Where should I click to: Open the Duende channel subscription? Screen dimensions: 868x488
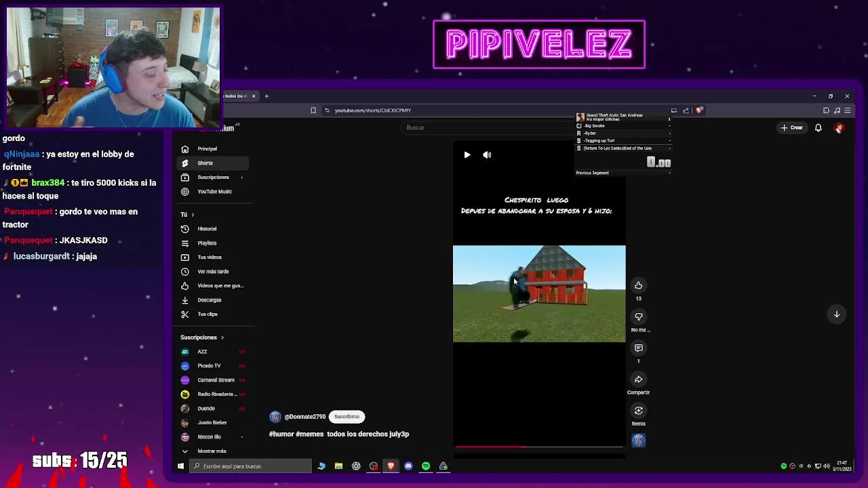213,409
